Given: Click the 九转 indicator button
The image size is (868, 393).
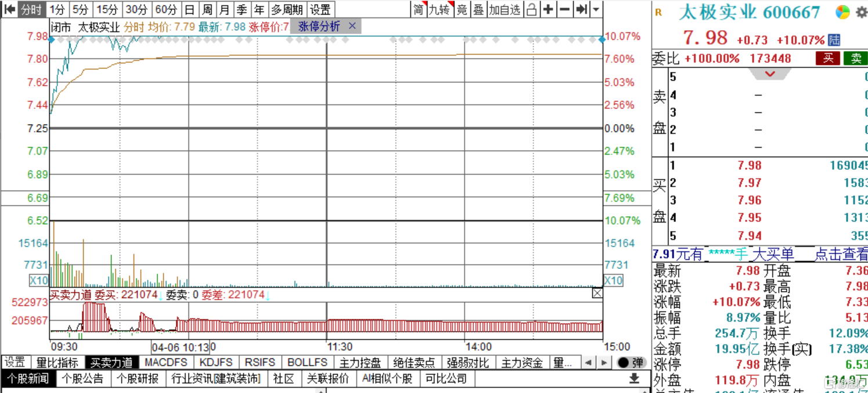Looking at the screenshot, I should point(440,9).
